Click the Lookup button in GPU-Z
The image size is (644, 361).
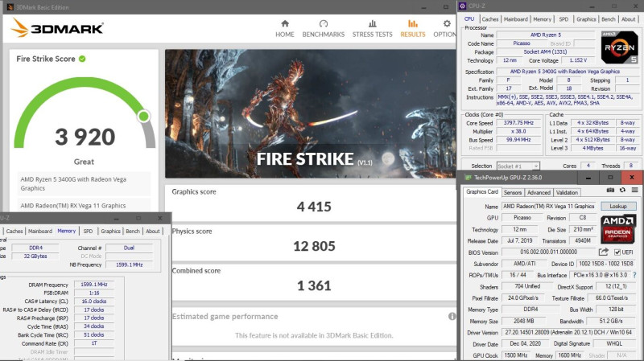tap(618, 207)
